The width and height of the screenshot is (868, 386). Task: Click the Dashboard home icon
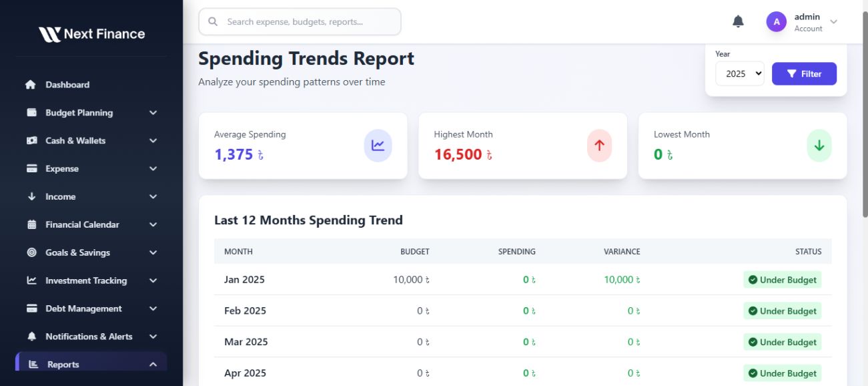(31, 85)
